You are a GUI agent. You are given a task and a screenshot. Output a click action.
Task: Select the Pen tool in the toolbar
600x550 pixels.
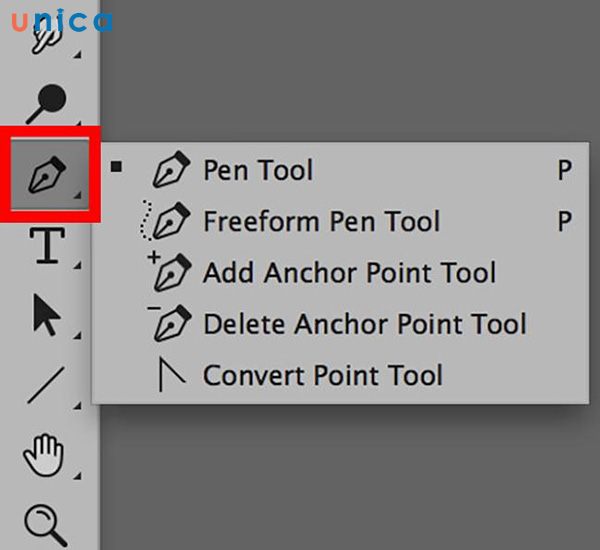(46, 181)
